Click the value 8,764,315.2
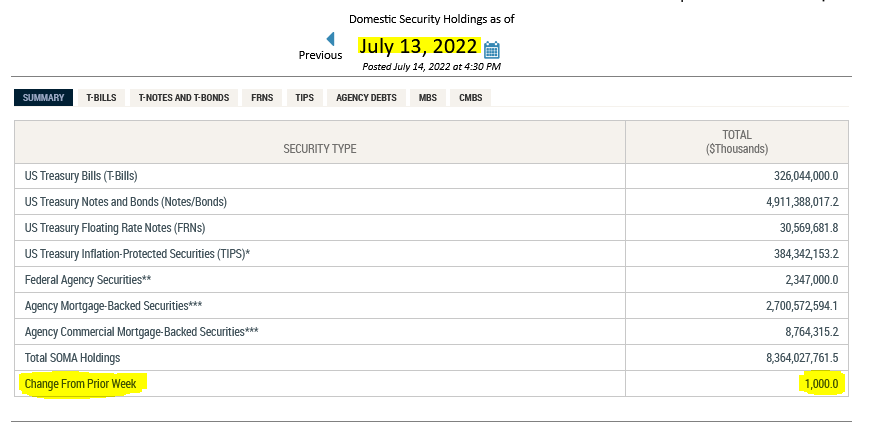 (x=812, y=332)
